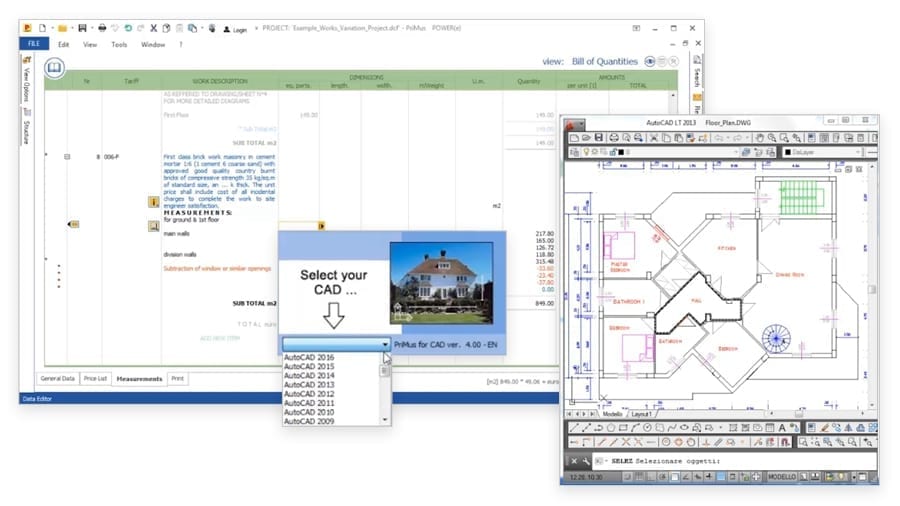Open the book icon above the table
The width and height of the screenshot is (900, 506).
tap(55, 68)
